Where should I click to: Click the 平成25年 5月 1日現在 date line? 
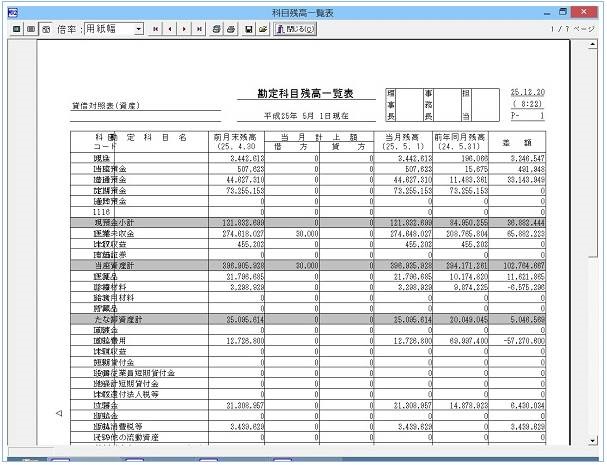coord(306,116)
